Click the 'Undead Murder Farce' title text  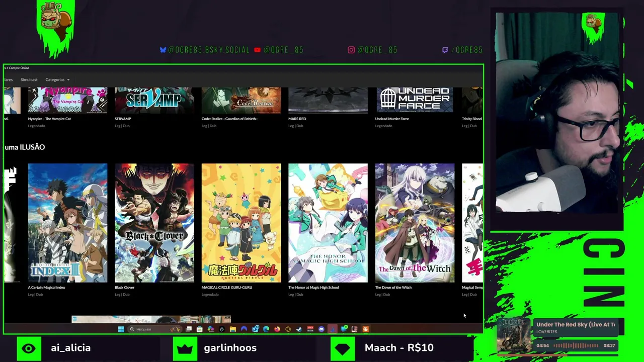pyautogui.click(x=392, y=119)
